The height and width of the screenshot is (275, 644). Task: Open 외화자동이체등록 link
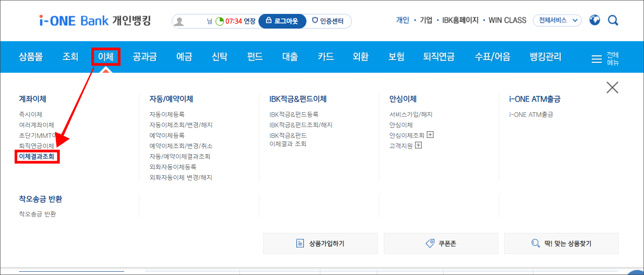tap(173, 167)
